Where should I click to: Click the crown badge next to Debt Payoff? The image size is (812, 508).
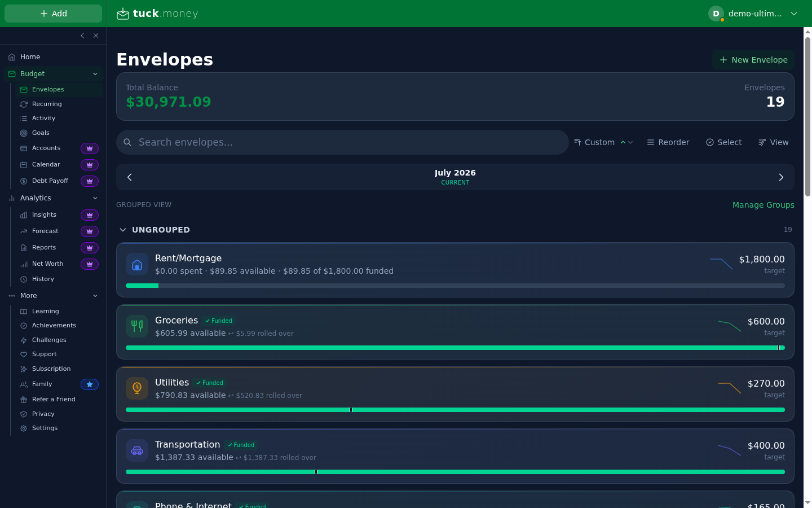[x=90, y=181]
